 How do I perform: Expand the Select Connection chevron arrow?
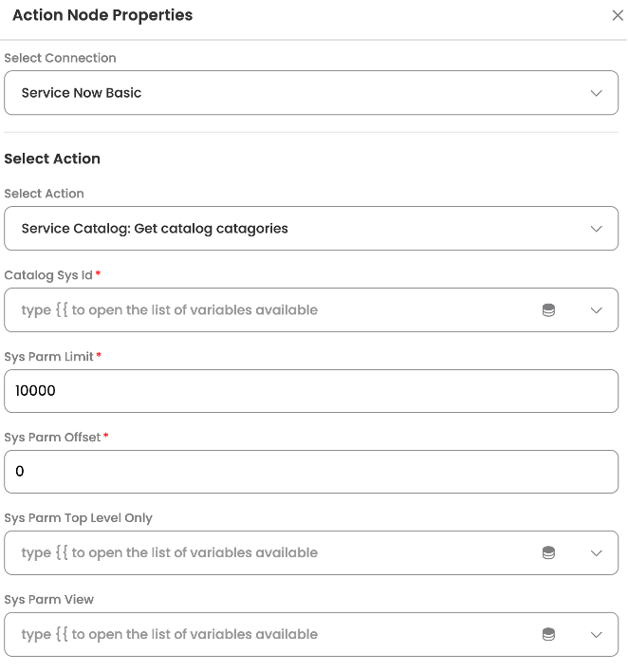pyautogui.click(x=596, y=93)
